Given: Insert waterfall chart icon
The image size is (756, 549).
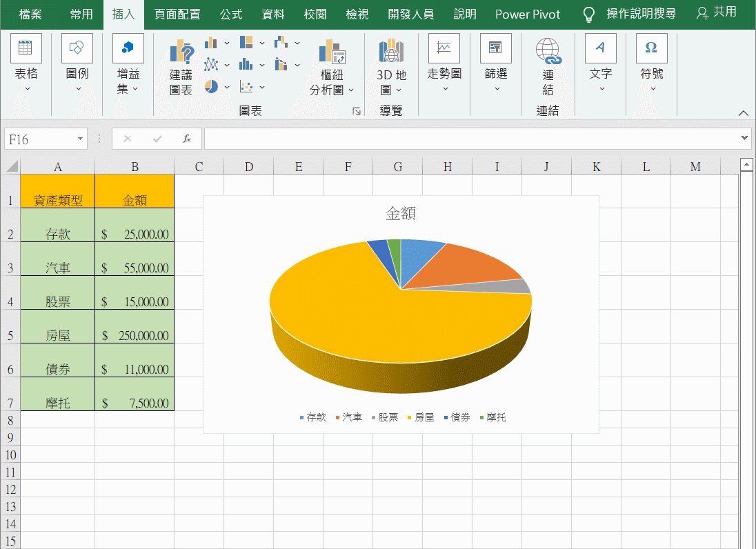Looking at the screenshot, I should tap(281, 42).
